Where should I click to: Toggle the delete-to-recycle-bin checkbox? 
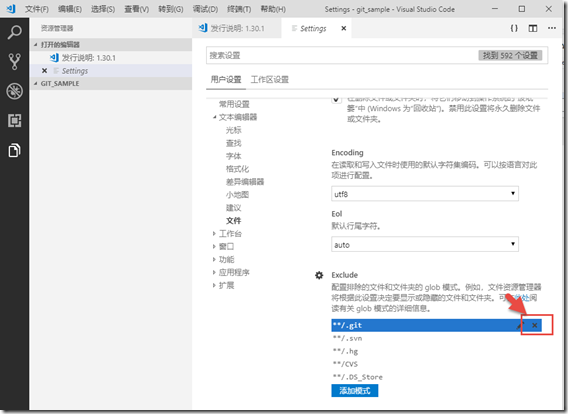click(337, 99)
